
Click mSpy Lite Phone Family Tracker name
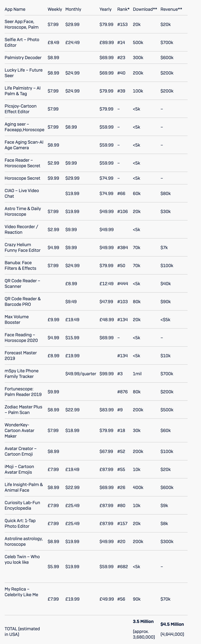pos(22,373)
